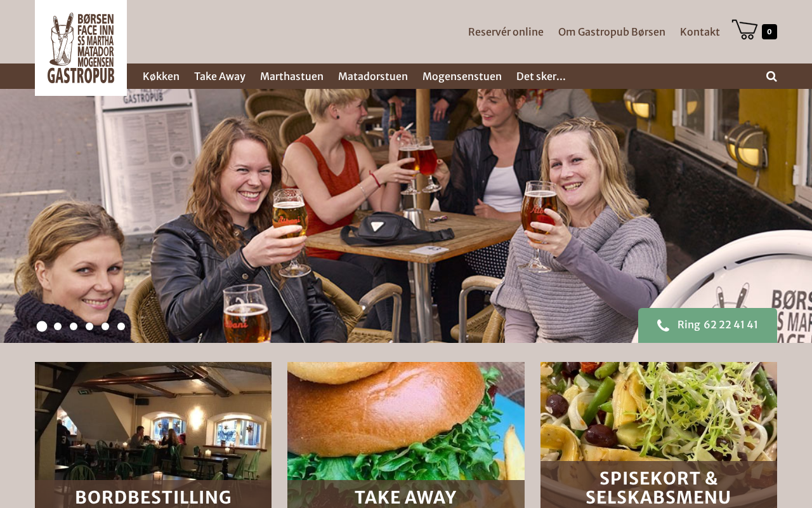Click the cart item count badge

click(x=769, y=32)
